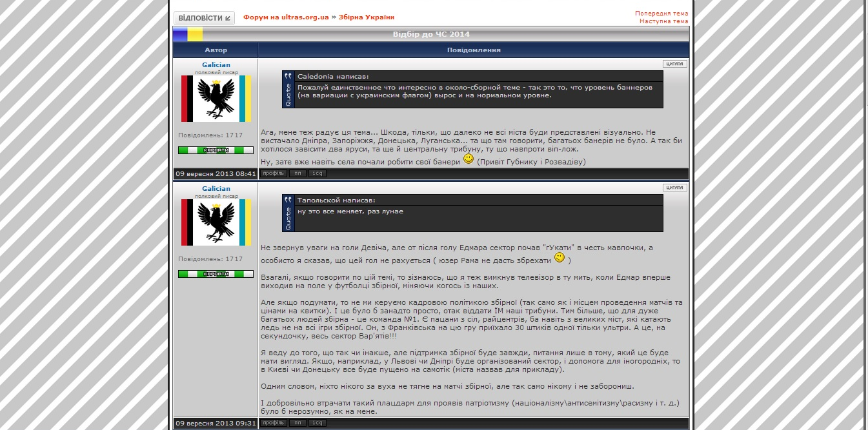Open the Попередня тема link
This screenshot has height=430, width=868.
(661, 14)
